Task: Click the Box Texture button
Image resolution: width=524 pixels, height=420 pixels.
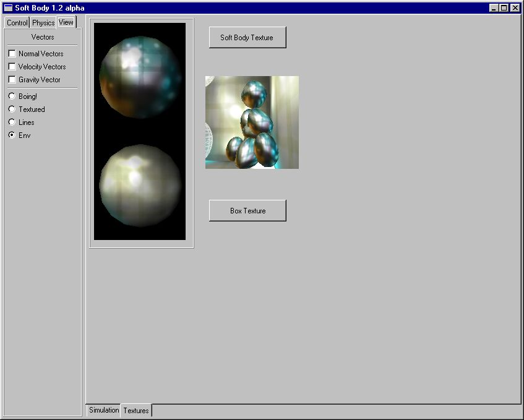Action: tap(247, 211)
